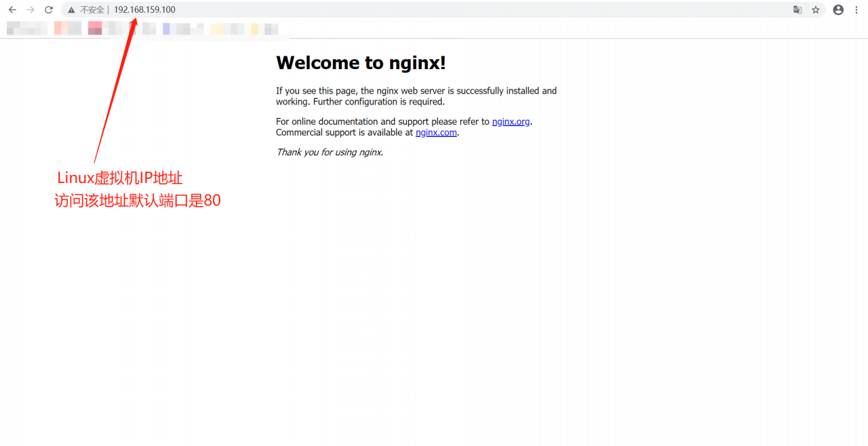Bookmark this page with the star
Viewport: 868px width, 446px height.
point(816,10)
